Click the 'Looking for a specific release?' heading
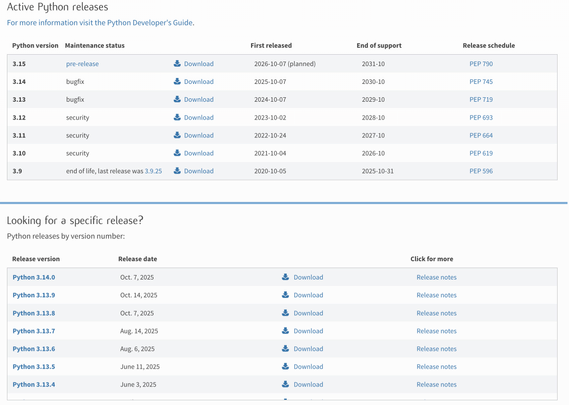Screen dimensions: 569x405 pyautogui.click(x=75, y=220)
